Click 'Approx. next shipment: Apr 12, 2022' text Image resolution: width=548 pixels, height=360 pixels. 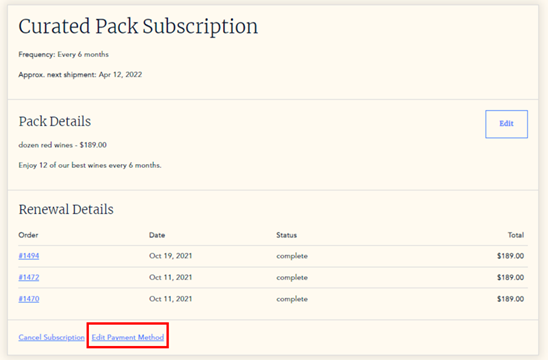tap(80, 74)
